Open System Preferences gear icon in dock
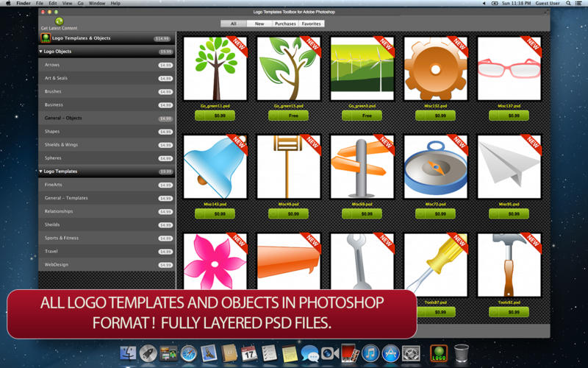The width and height of the screenshot is (588, 368). click(411, 353)
